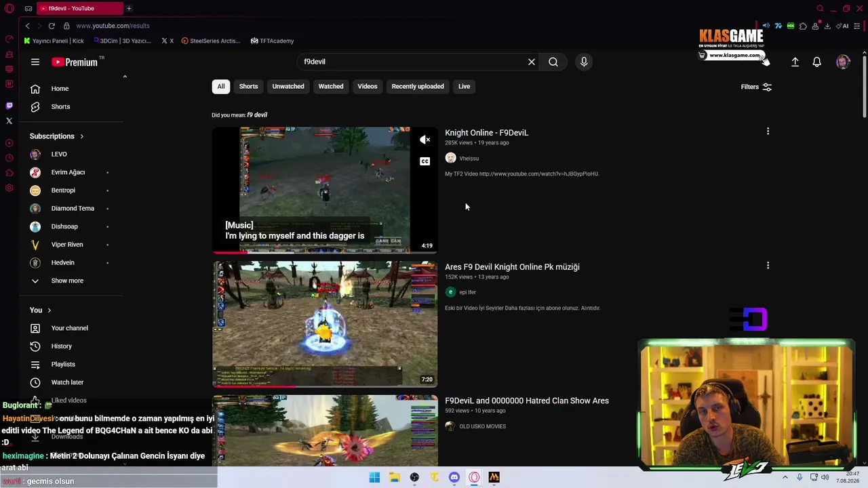868x488 pixels.
Task: Open a new browser tab
Action: tap(129, 8)
